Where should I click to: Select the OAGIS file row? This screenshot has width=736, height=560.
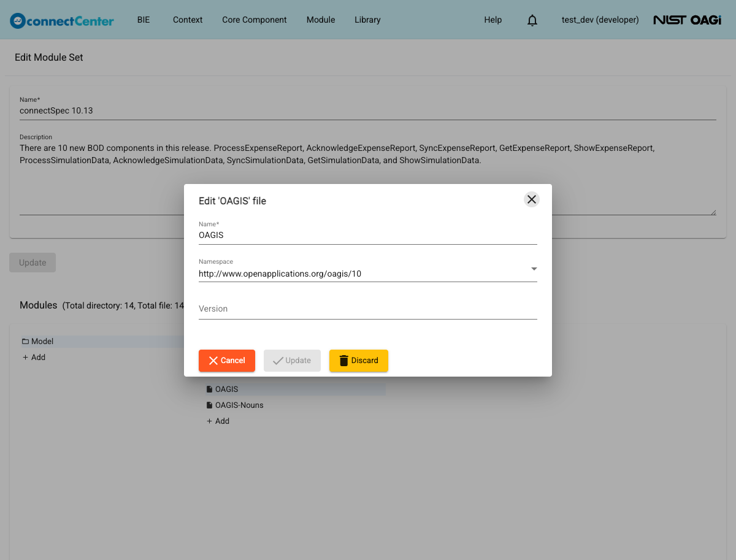295,389
